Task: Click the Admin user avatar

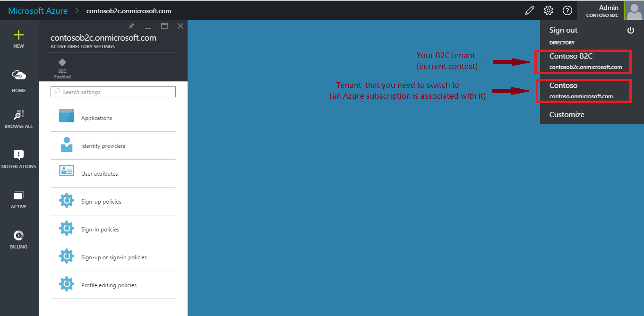Action: [x=635, y=10]
